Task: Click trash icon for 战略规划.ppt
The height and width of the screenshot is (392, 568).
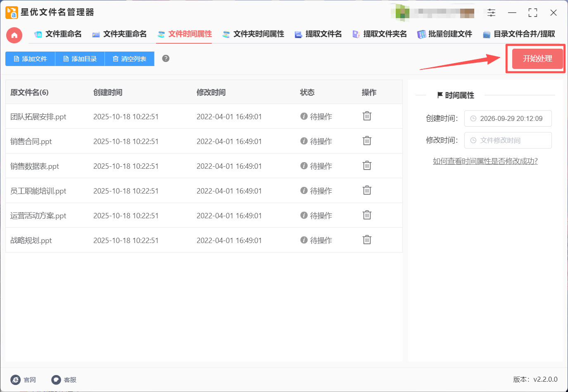Action: [x=367, y=240]
